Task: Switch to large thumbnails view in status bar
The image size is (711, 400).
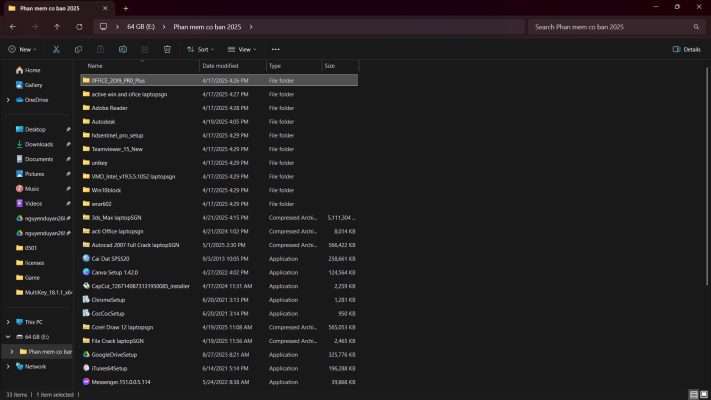Action: click(x=702, y=394)
